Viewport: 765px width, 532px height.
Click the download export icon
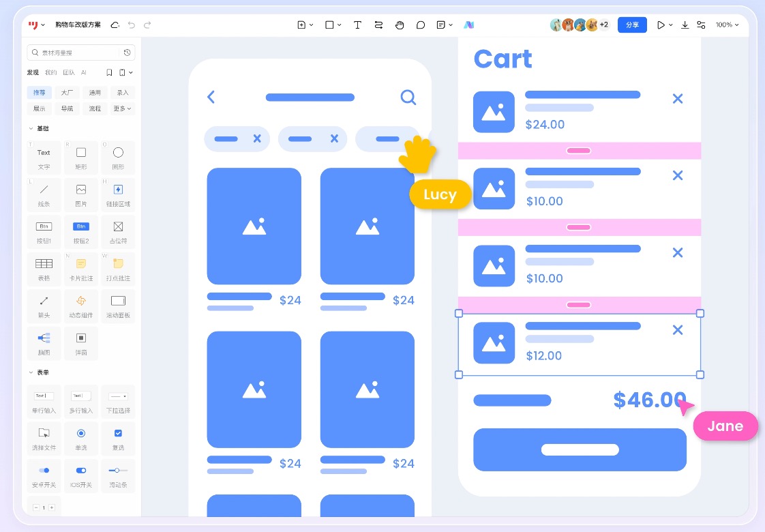point(685,25)
